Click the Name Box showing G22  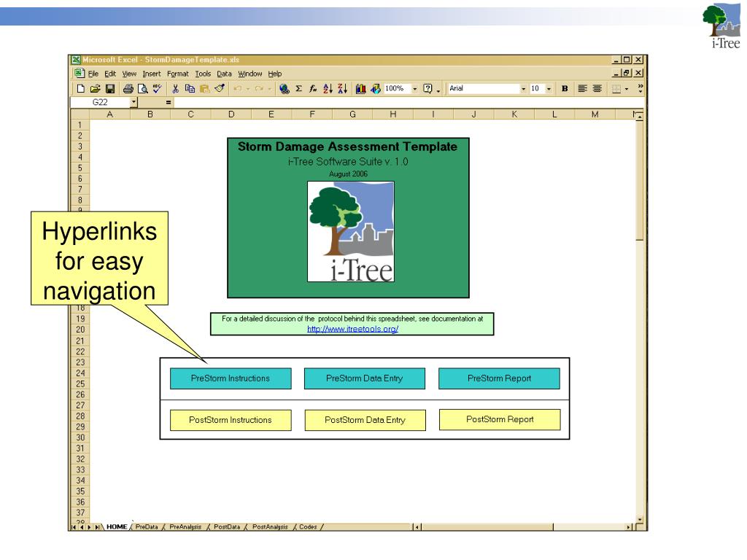[x=100, y=102]
